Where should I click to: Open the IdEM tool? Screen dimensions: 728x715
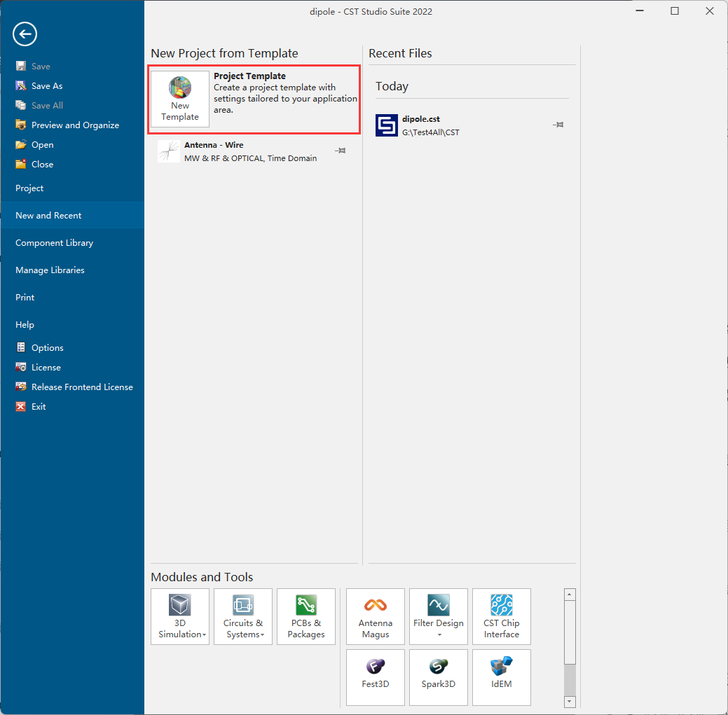pos(502,677)
